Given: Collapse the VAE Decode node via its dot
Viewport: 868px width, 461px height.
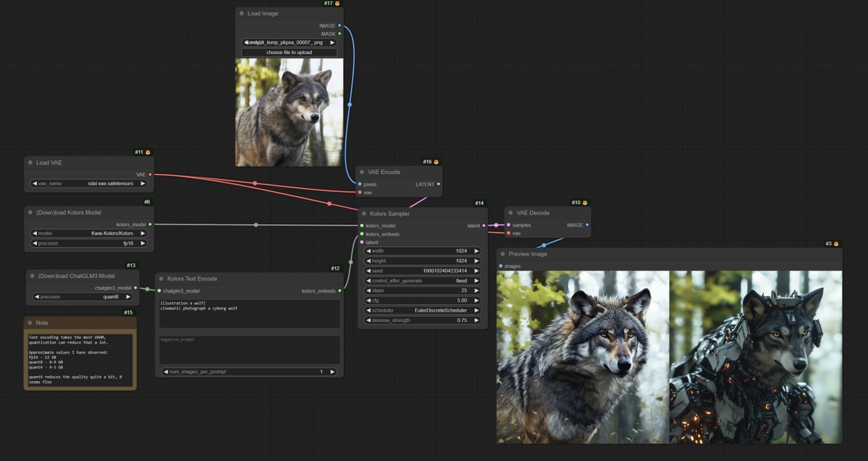Looking at the screenshot, I should (510, 213).
